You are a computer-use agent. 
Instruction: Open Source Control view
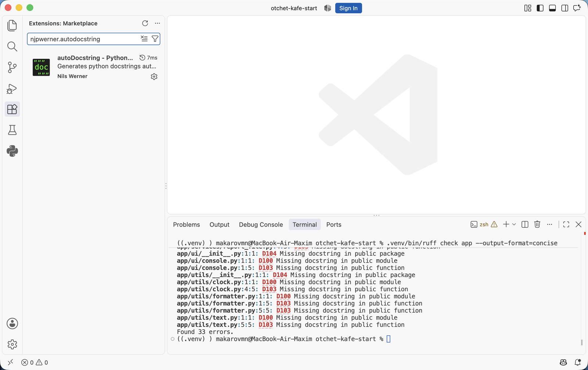pos(12,67)
